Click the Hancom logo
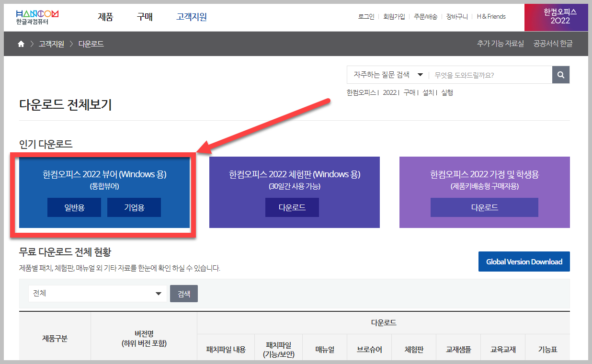Screen dimensions: 592x364 (x=37, y=17)
